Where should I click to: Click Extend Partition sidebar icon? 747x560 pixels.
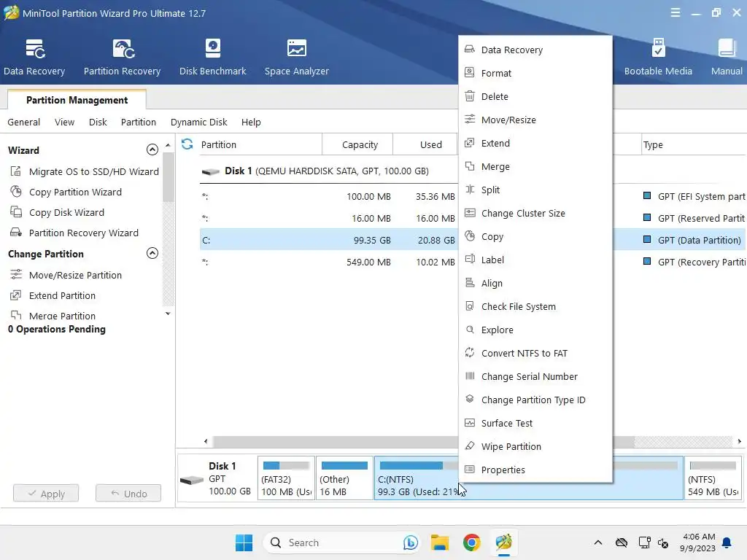click(16, 295)
